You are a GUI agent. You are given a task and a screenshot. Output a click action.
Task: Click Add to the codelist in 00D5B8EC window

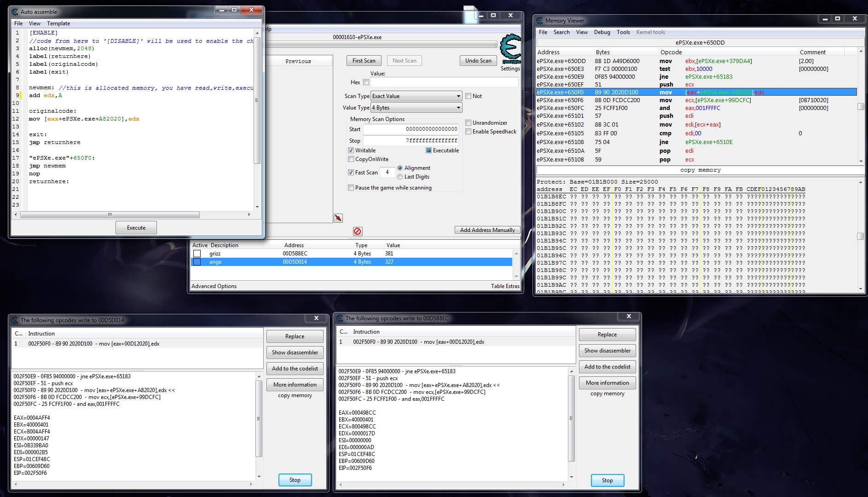(608, 367)
